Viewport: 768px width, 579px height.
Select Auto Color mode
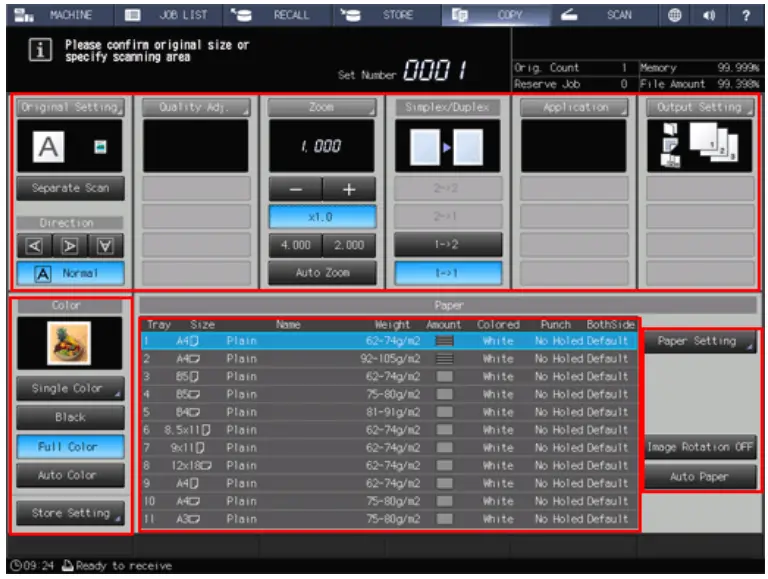[71, 475]
